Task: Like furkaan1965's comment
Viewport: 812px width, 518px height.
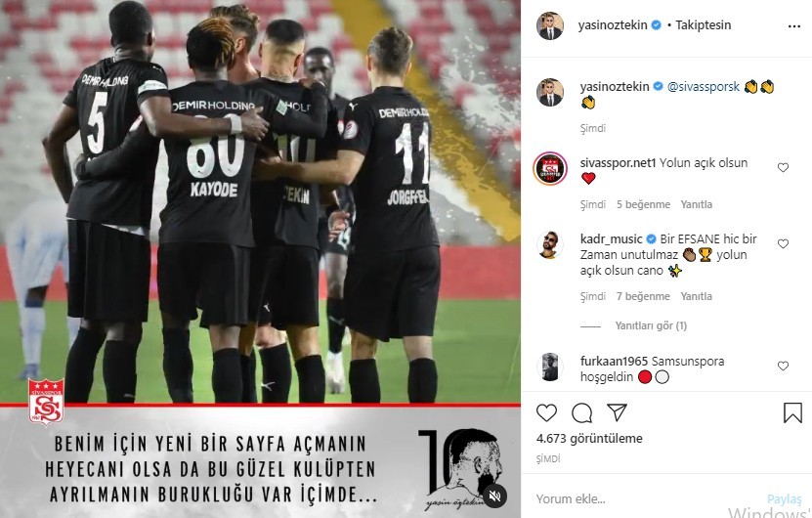Action: (x=783, y=366)
